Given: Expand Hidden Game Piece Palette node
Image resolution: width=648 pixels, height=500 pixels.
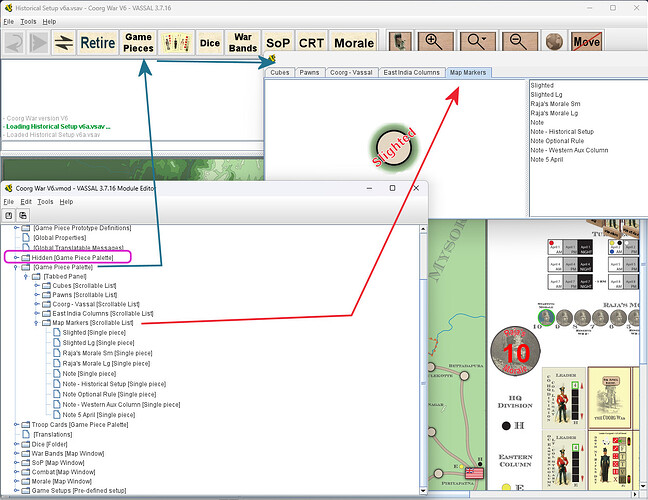Looking at the screenshot, I should point(16,257).
